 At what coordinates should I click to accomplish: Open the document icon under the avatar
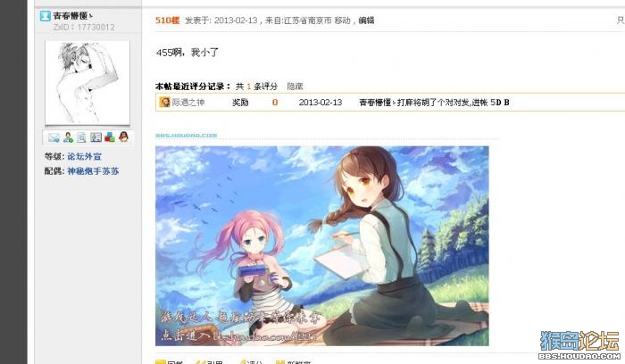[81, 137]
